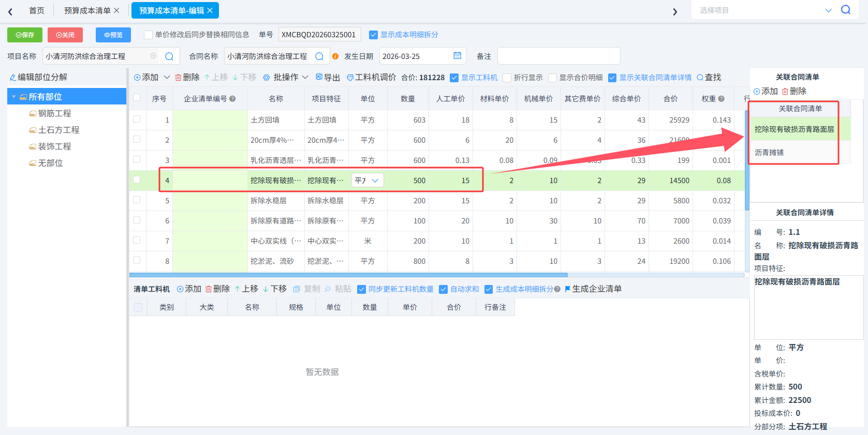Image resolution: width=868 pixels, height=435 pixels.
Task: Open the 平方 unit dropdown in row 4
Action: (368, 181)
